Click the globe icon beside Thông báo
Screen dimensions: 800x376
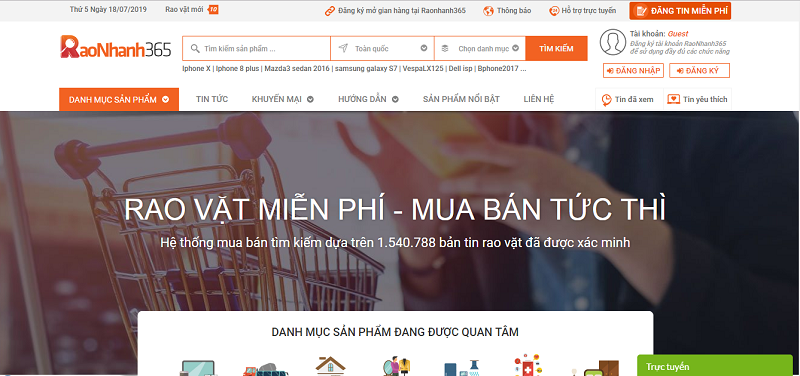click(488, 11)
